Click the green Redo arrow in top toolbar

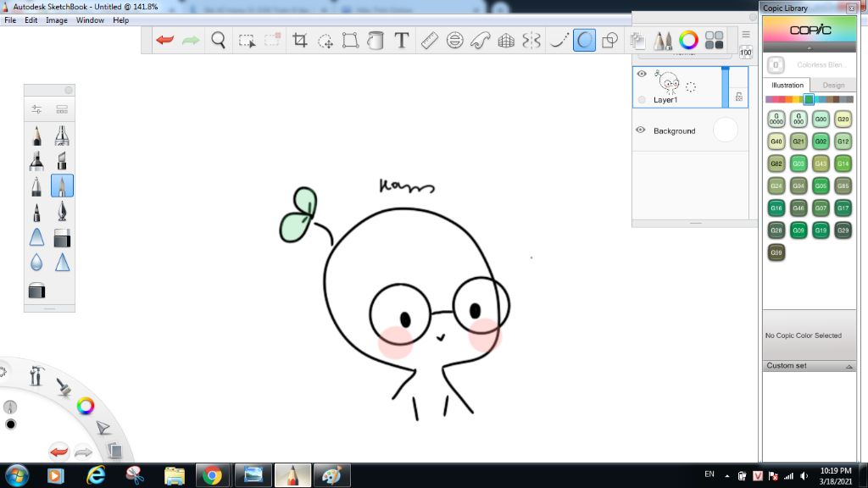191,40
